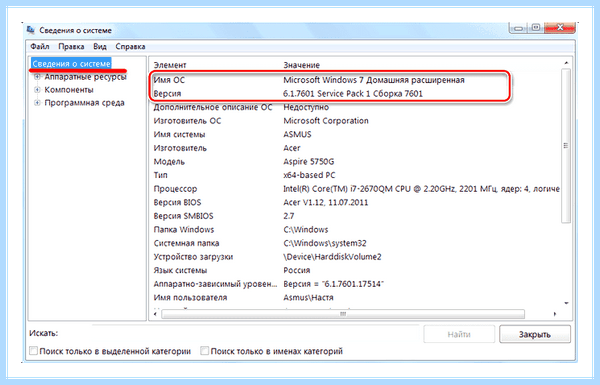Click value Microsoft Corporation
The width and height of the screenshot is (600, 385).
click(x=326, y=121)
